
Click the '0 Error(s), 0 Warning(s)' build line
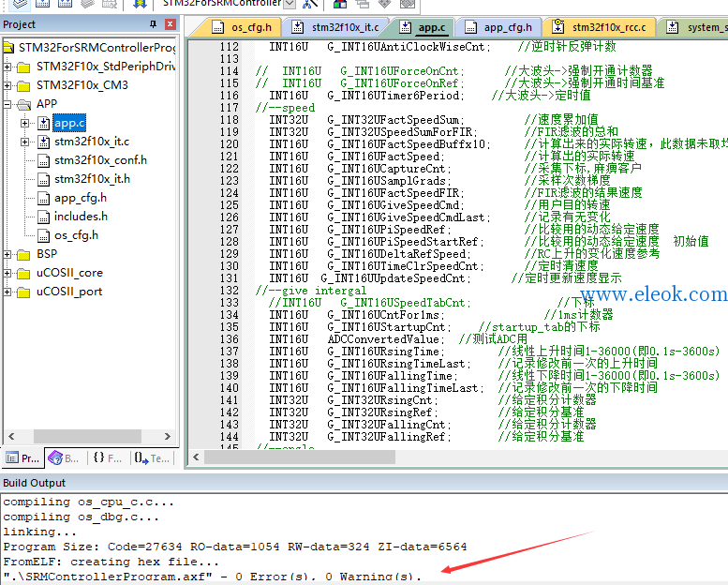coord(328,577)
